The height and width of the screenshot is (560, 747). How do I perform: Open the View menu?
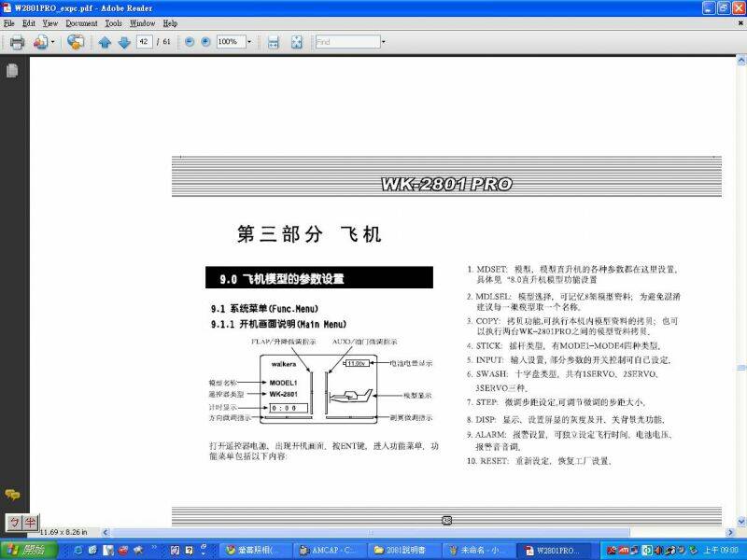tap(49, 23)
